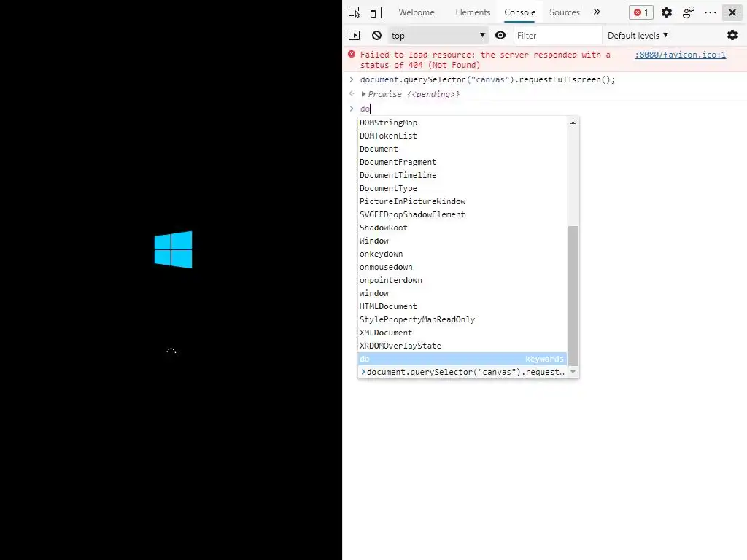This screenshot has height=560, width=747.
Task: Select DocumentType suggestion
Action: [462, 188]
